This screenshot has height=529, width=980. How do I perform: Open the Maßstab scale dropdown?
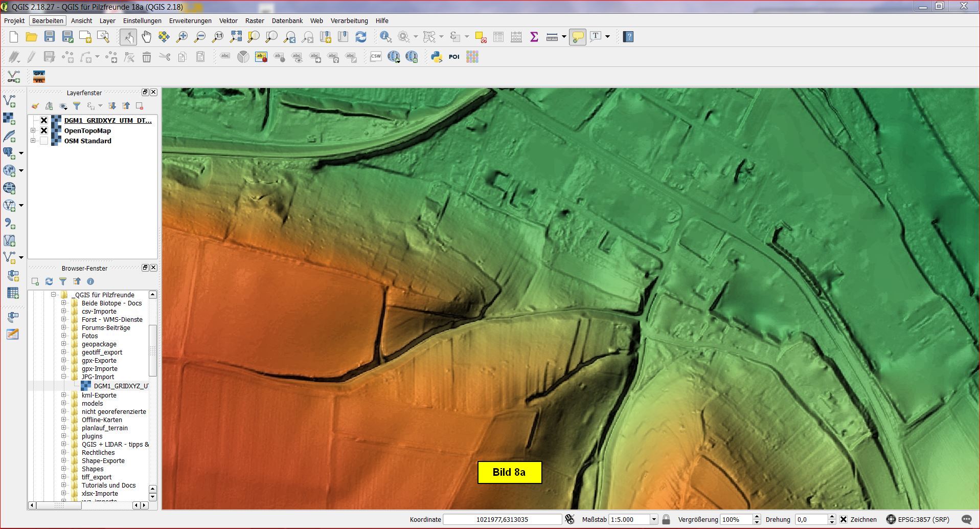coord(653,519)
